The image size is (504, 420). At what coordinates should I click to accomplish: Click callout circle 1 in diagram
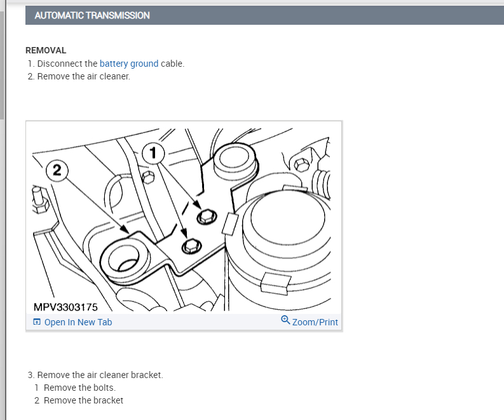(153, 153)
